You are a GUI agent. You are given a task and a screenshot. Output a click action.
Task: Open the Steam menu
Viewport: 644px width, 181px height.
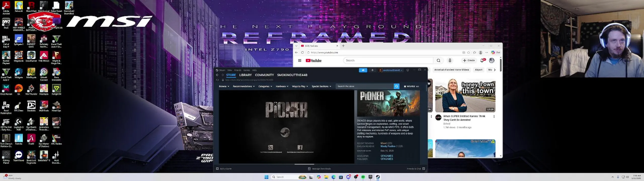tap(221, 70)
